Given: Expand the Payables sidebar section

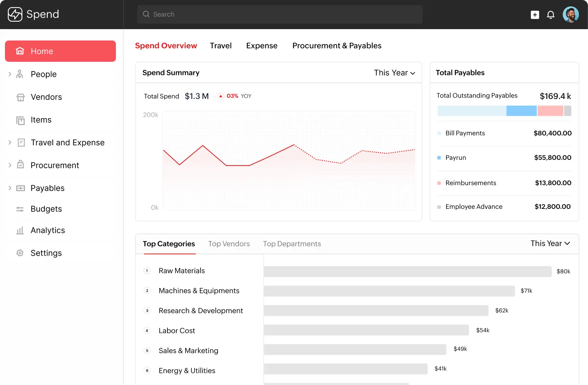Looking at the screenshot, I should tap(10, 188).
